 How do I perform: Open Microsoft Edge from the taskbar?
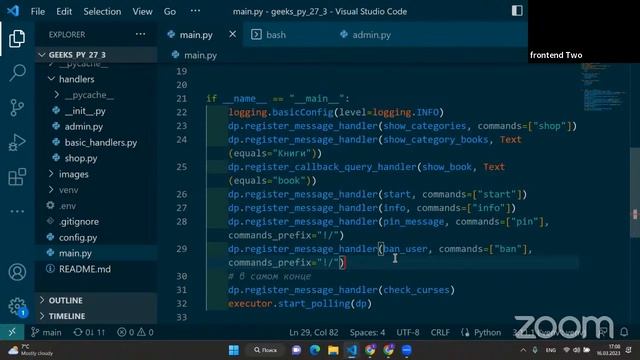coord(315,350)
